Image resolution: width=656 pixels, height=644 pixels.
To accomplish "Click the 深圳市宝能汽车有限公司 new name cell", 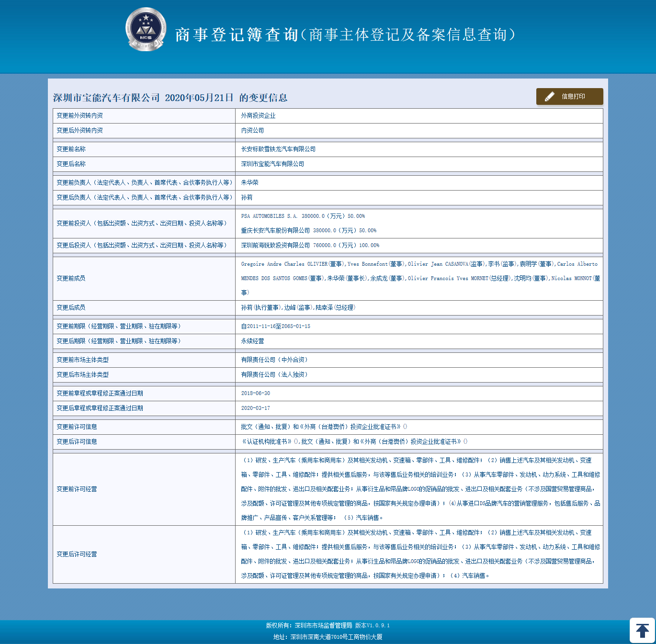I will [x=272, y=164].
